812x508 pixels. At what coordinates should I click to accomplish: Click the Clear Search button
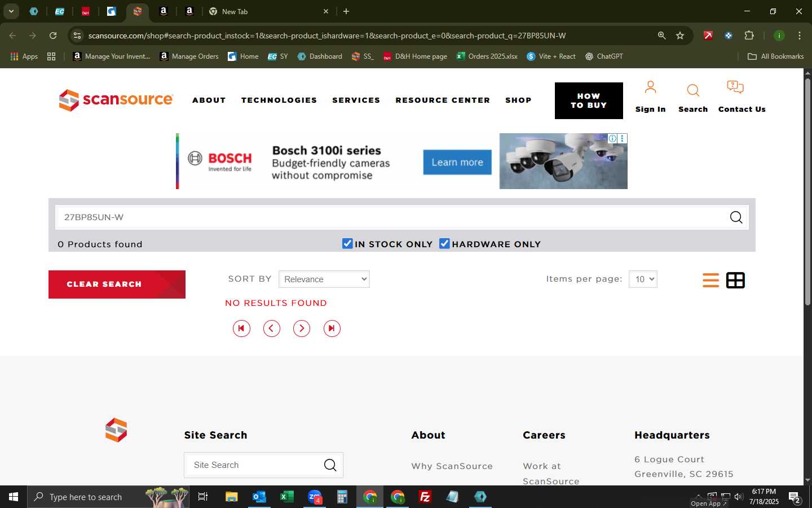pos(117,284)
